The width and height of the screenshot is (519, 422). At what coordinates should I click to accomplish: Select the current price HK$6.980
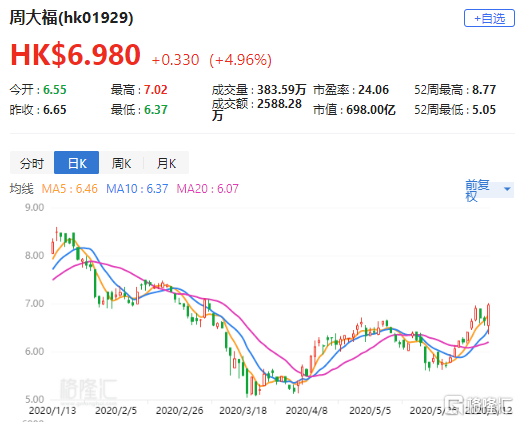point(75,54)
